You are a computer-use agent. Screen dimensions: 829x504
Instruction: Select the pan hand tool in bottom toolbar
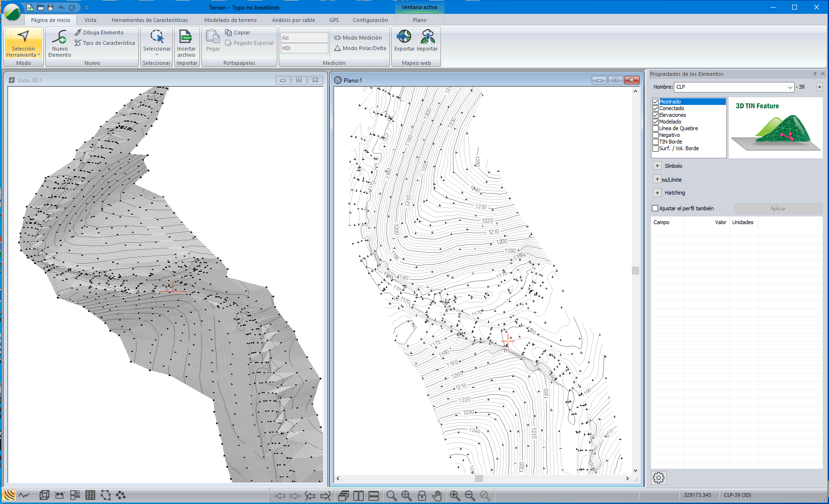coord(437,496)
